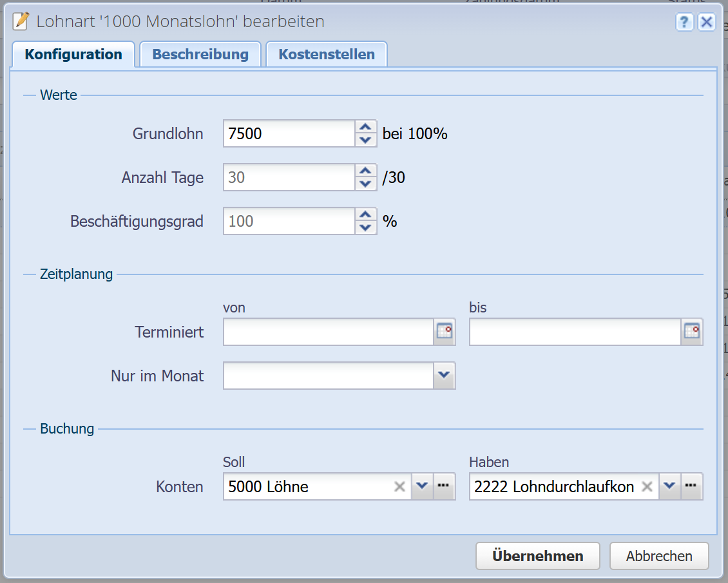Increase Anzahl Tage with up arrow

point(365,171)
